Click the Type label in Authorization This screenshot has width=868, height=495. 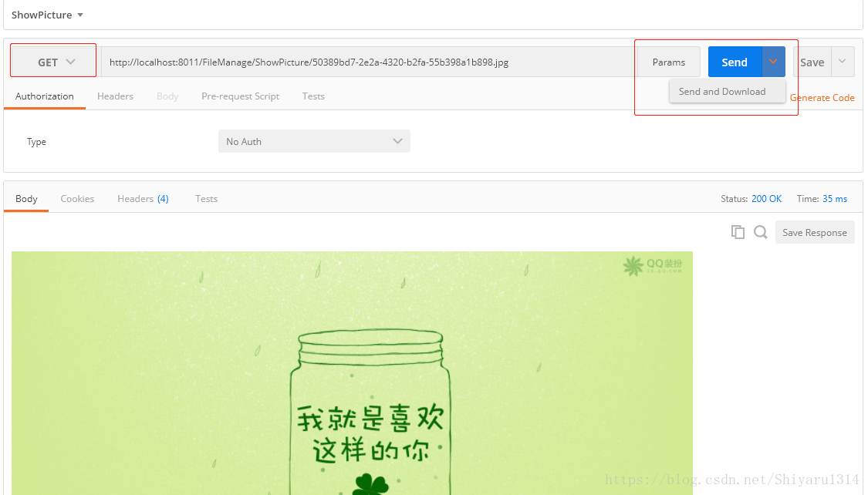(x=36, y=142)
